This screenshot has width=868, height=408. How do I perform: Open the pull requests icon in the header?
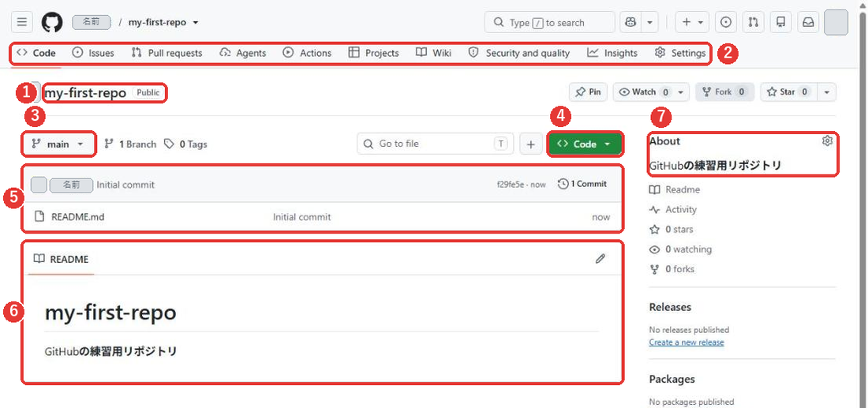pos(754,23)
